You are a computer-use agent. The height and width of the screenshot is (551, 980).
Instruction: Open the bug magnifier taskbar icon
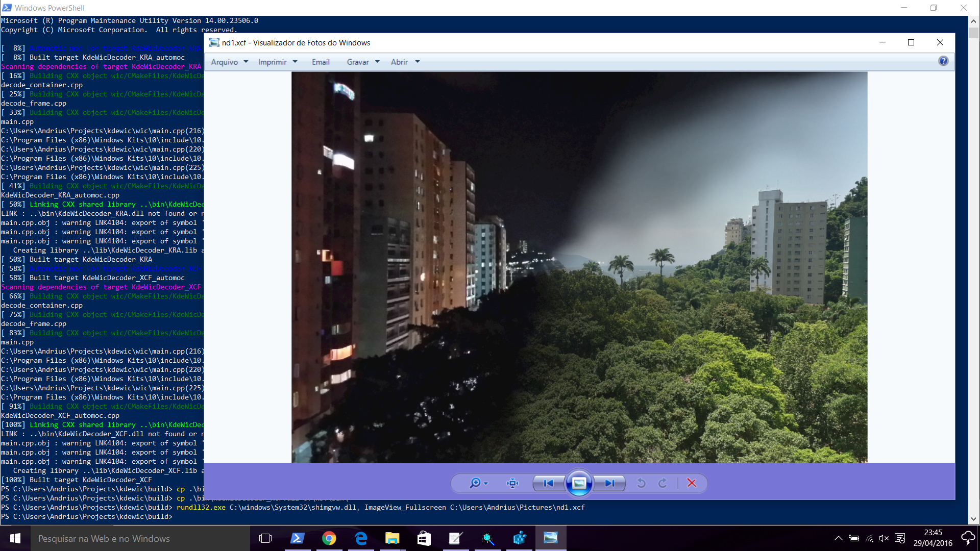point(487,538)
